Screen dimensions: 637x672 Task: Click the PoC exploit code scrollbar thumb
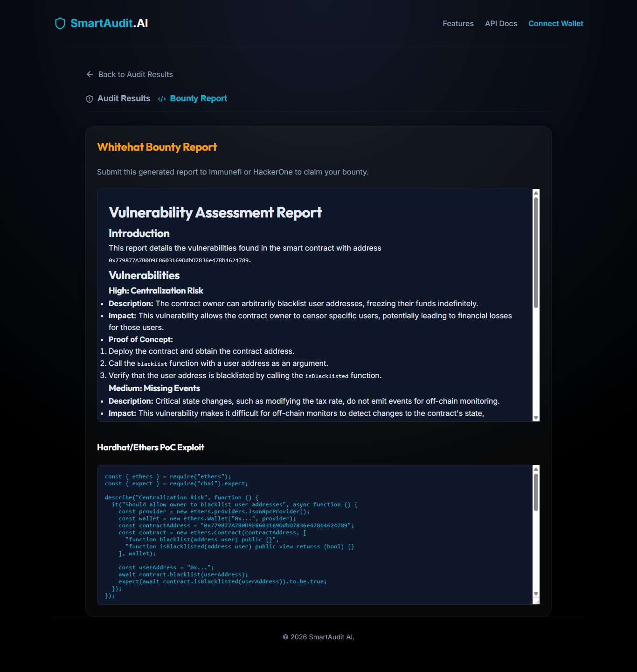pos(536,492)
